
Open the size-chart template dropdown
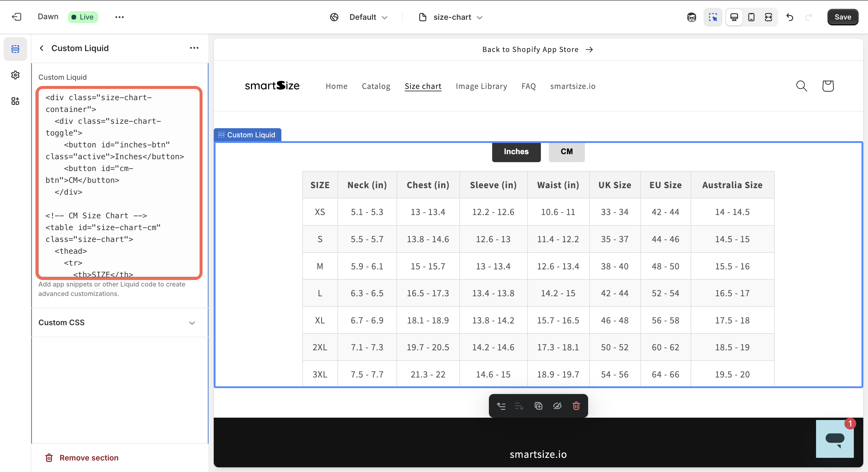coord(451,17)
